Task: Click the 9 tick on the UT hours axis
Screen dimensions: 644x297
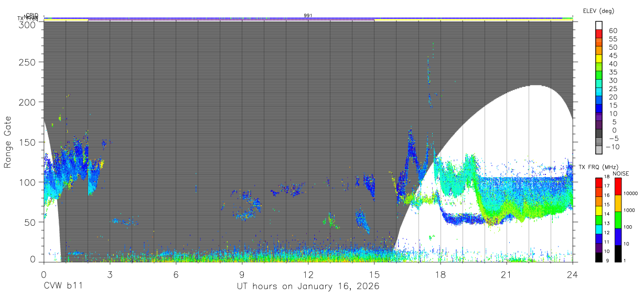Action: 242,274
